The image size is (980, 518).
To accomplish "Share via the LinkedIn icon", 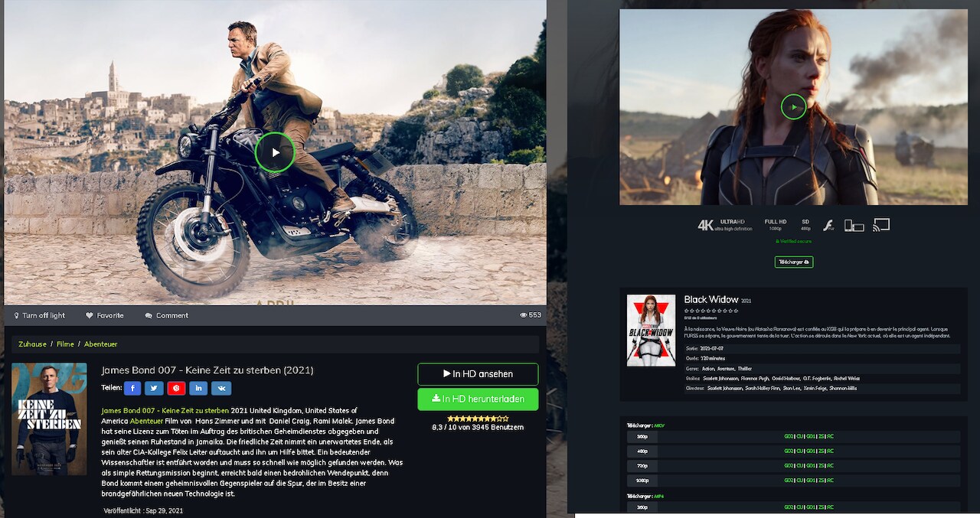I will coord(198,389).
